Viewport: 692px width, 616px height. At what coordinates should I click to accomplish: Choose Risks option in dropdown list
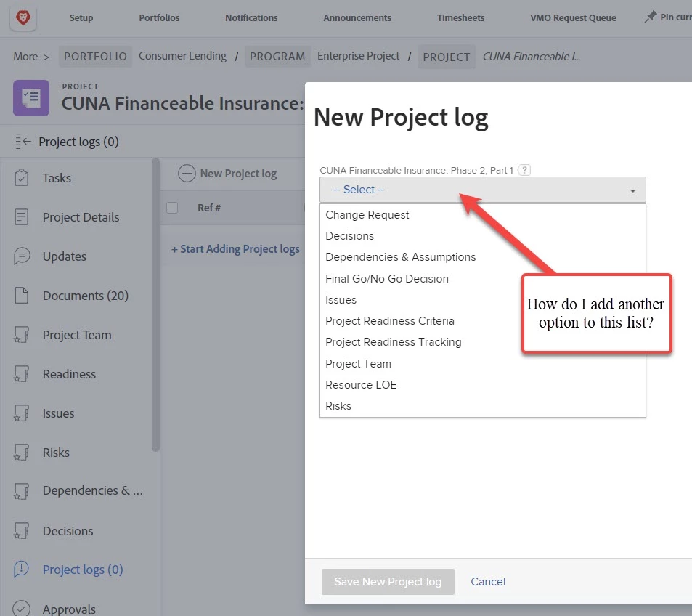[338, 406]
